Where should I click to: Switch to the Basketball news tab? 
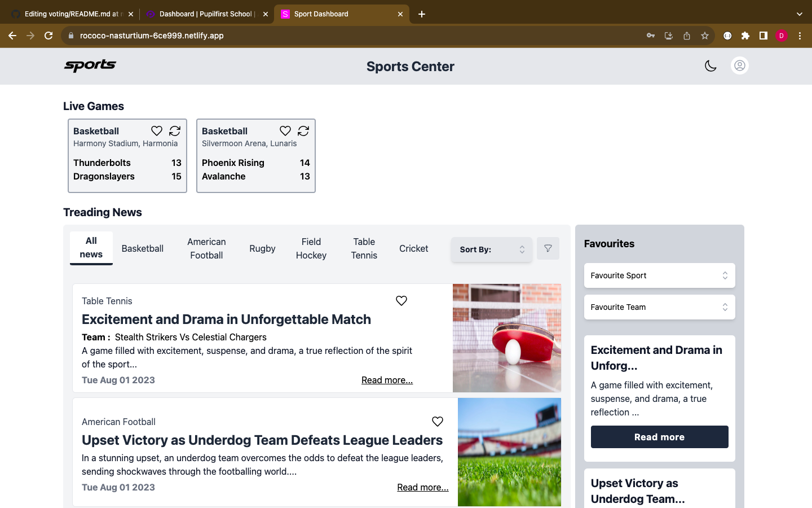(142, 248)
